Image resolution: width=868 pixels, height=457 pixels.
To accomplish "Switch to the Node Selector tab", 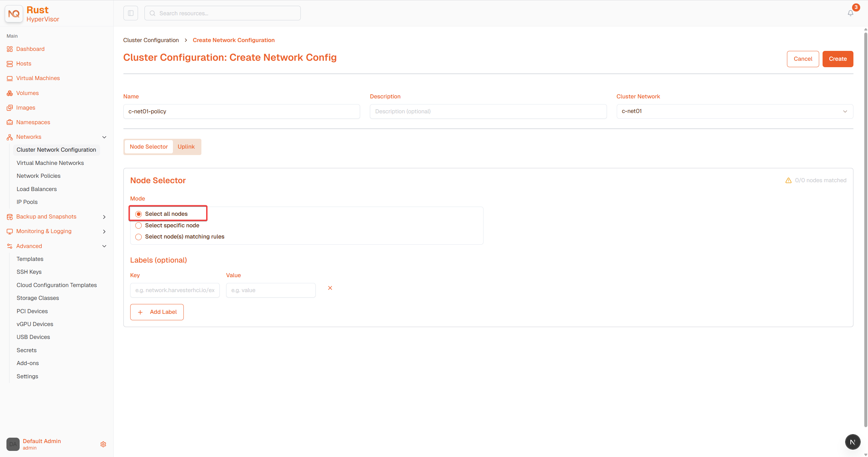I will 149,147.
